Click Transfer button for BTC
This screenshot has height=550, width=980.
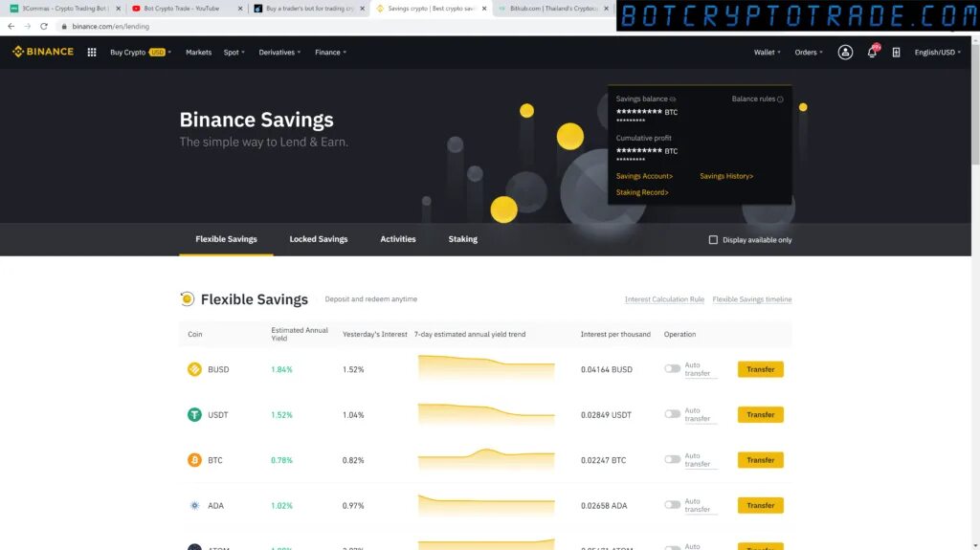(x=760, y=460)
